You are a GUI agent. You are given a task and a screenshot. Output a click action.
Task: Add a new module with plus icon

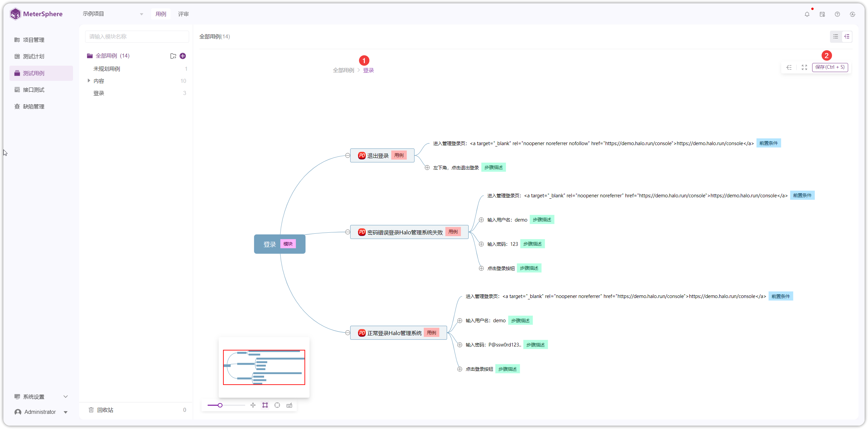coord(183,56)
